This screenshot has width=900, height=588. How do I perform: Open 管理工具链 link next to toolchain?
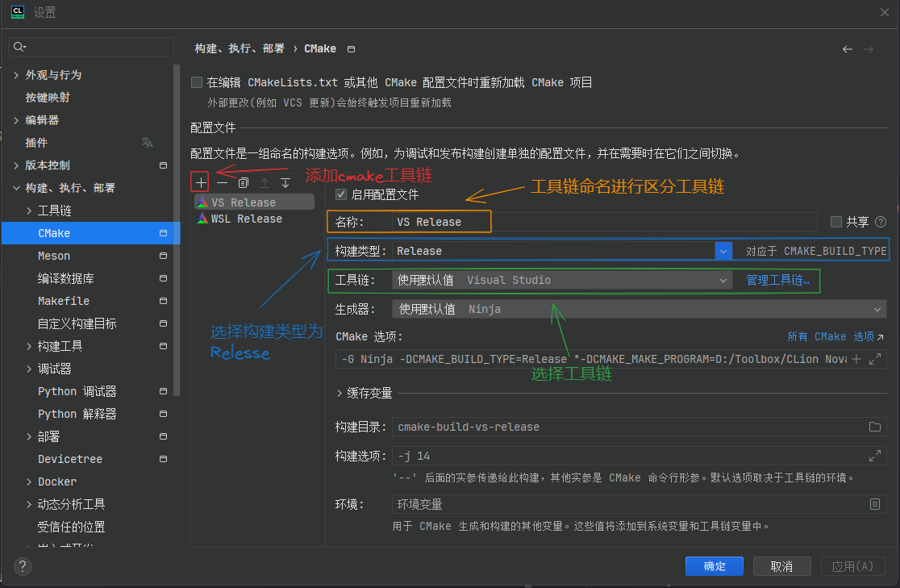[777, 280]
